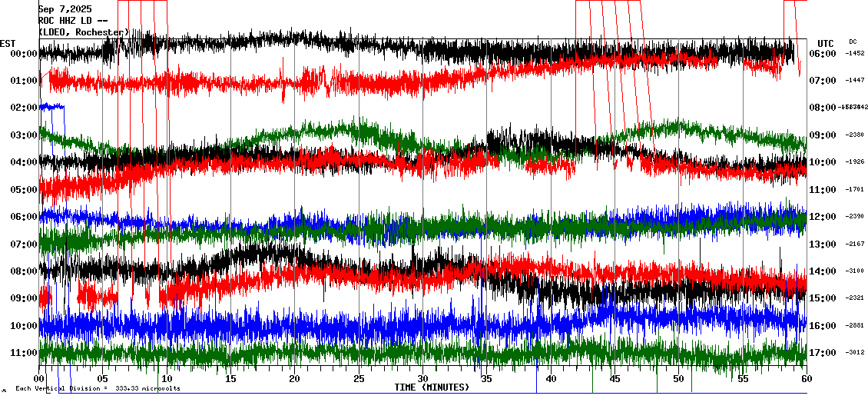This screenshot has width=868, height=399.
Task: Click the EST column header
Action: [8, 43]
